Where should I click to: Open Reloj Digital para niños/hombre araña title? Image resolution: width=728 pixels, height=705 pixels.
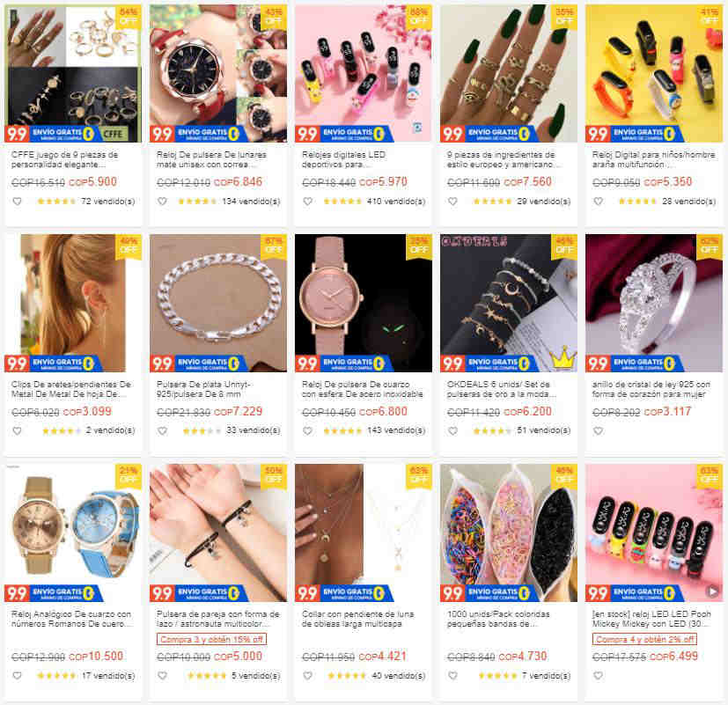click(653, 159)
